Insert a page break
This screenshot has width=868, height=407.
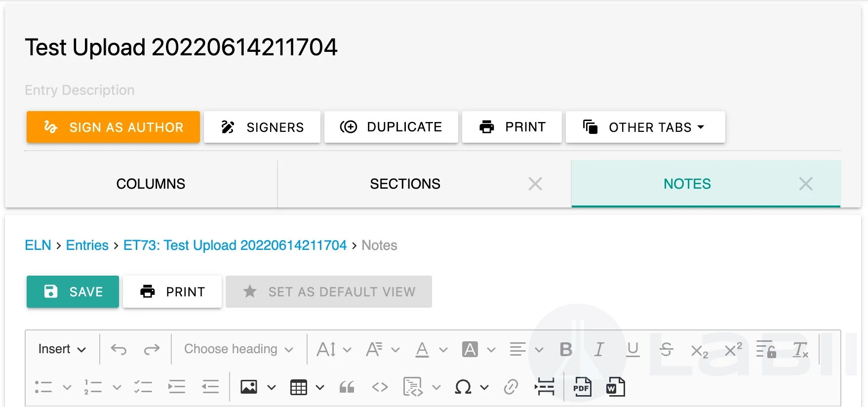pyautogui.click(x=545, y=387)
